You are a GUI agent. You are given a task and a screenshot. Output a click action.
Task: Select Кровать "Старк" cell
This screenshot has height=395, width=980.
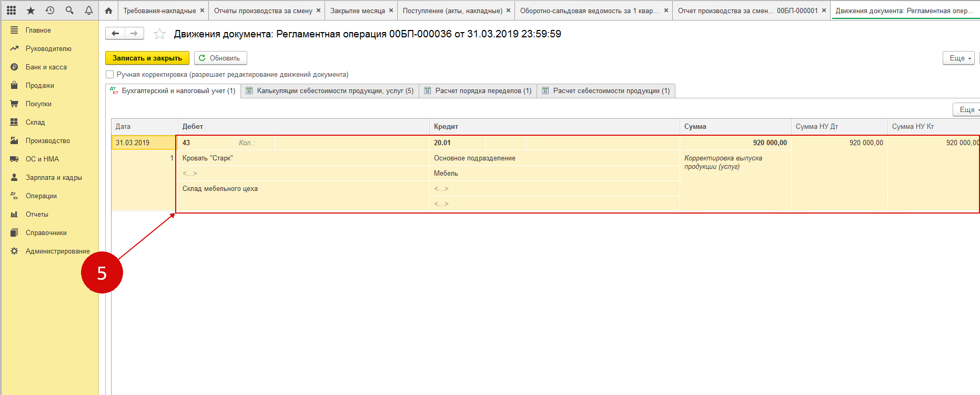(304, 158)
